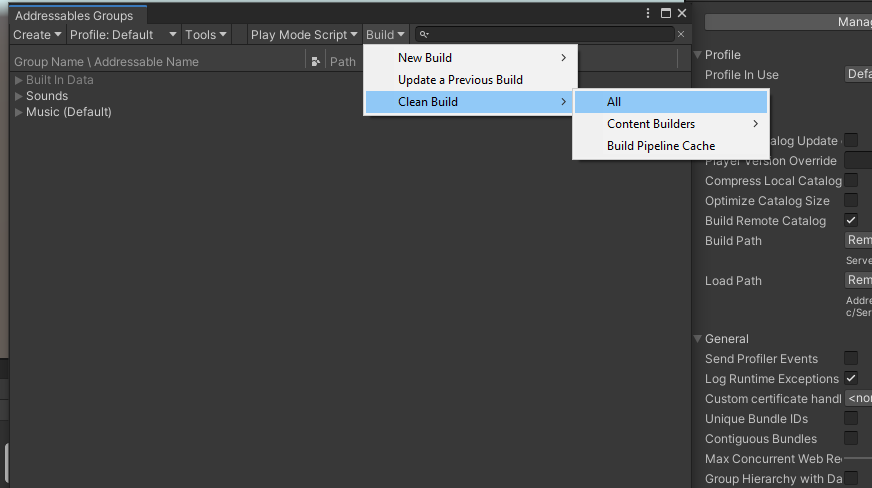
Task: Collapse the General settings section
Action: point(697,338)
